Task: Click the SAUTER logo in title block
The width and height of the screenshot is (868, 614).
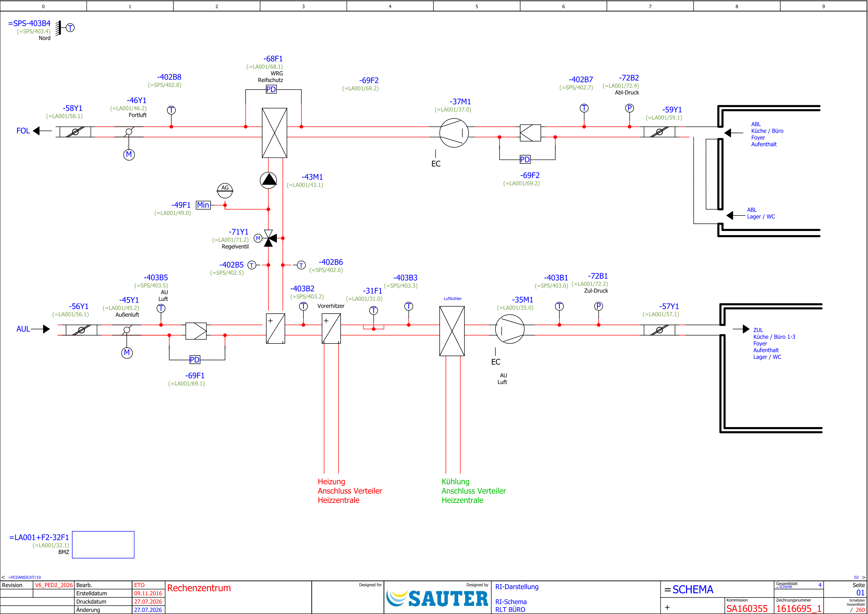Action: click(x=437, y=599)
